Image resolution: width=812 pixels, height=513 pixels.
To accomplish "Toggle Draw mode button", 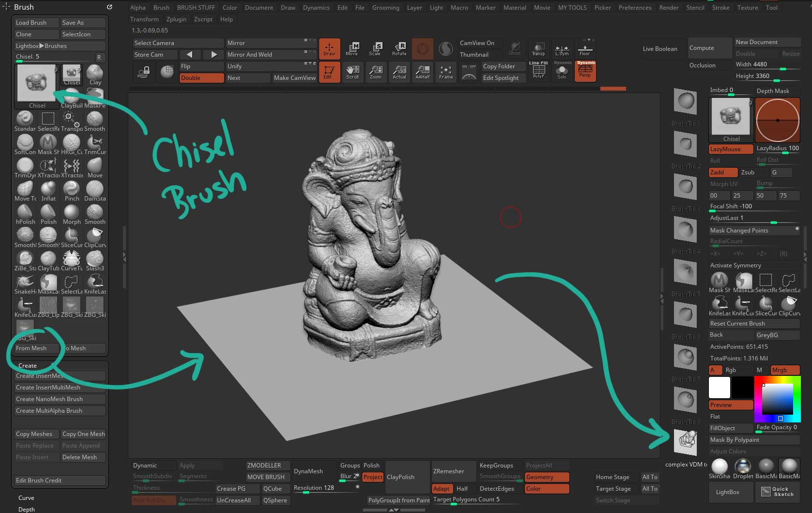I will coord(329,49).
